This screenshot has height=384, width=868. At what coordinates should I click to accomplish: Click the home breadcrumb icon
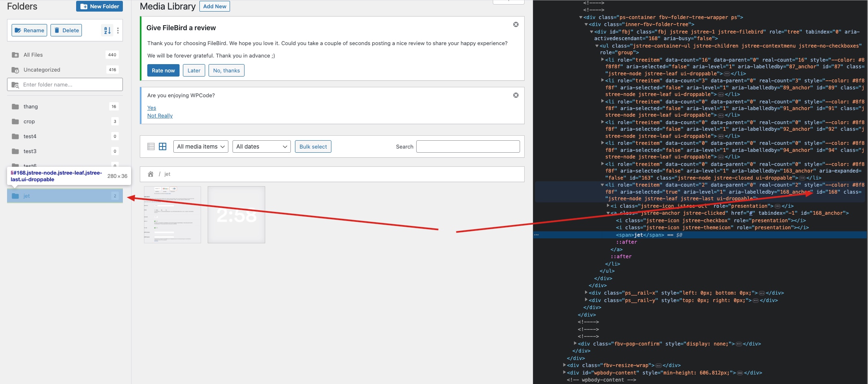151,174
